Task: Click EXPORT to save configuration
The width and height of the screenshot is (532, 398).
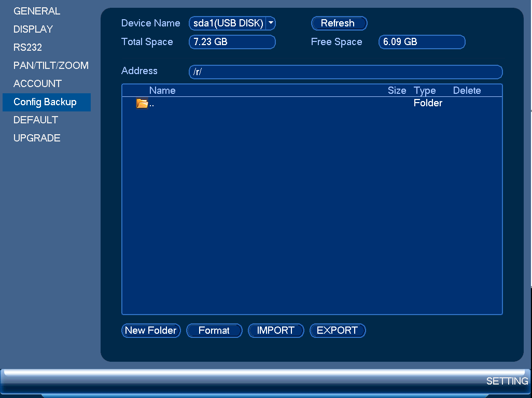Action: click(338, 331)
